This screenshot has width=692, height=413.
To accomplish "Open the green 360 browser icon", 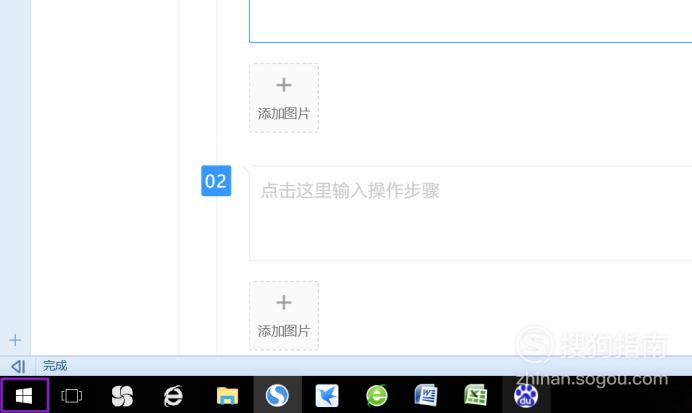I will tap(377, 395).
